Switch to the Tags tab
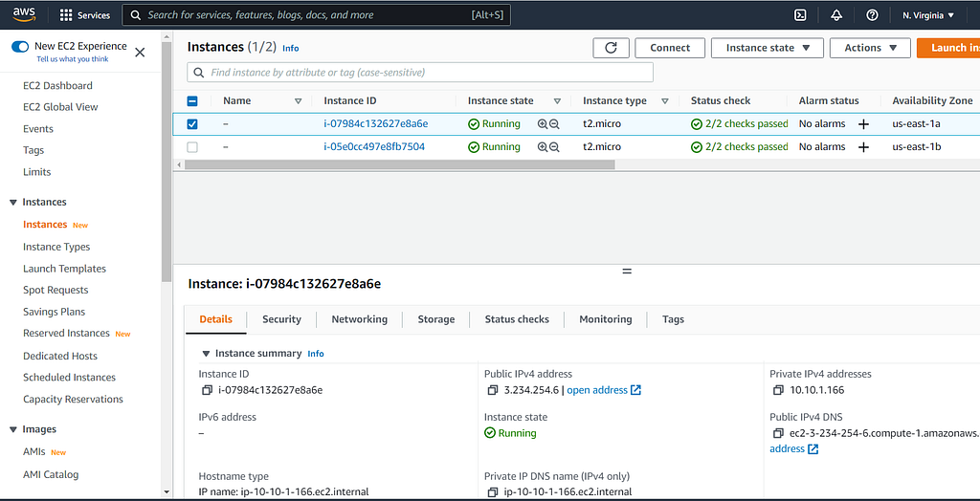This screenshot has width=980, height=501. coord(673,319)
